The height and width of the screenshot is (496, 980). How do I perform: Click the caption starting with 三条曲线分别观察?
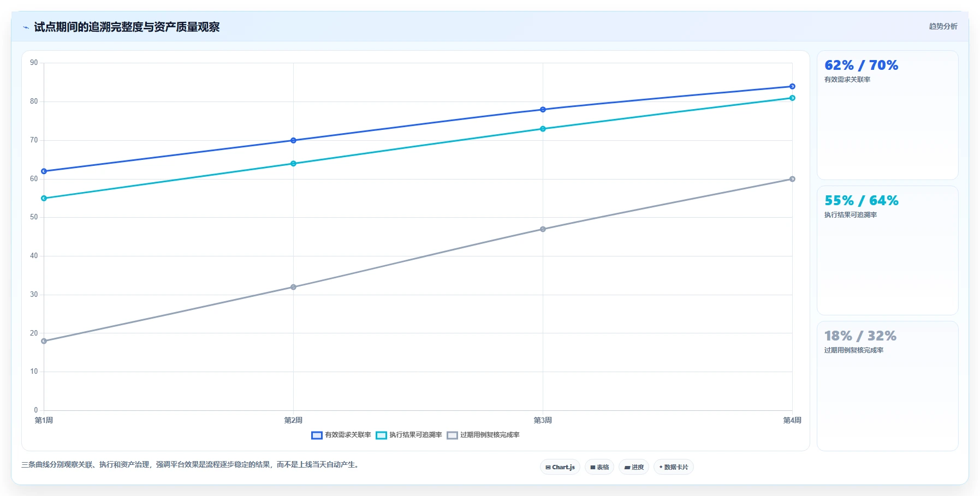pyautogui.click(x=191, y=464)
